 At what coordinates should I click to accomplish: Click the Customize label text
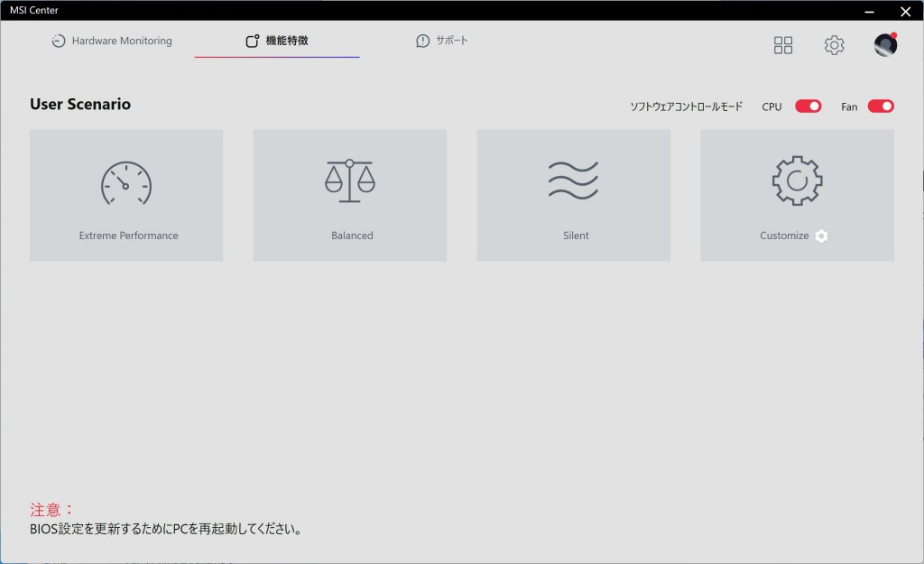784,236
